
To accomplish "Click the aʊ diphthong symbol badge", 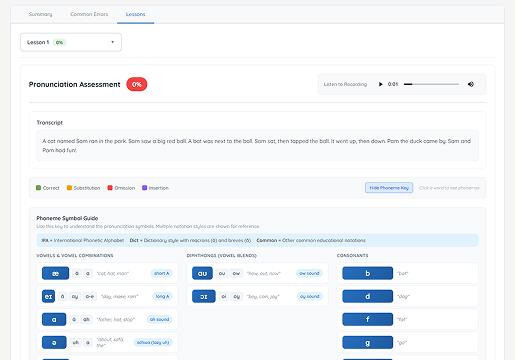I will point(202,273).
